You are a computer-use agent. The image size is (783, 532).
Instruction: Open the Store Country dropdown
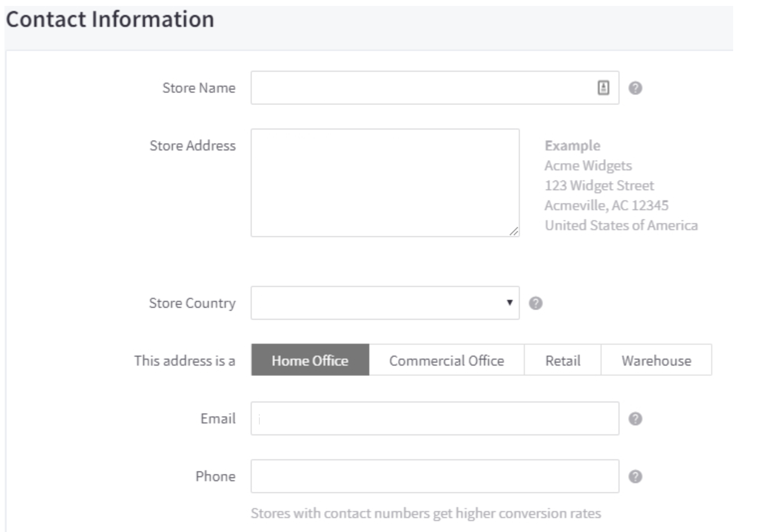pyautogui.click(x=385, y=303)
